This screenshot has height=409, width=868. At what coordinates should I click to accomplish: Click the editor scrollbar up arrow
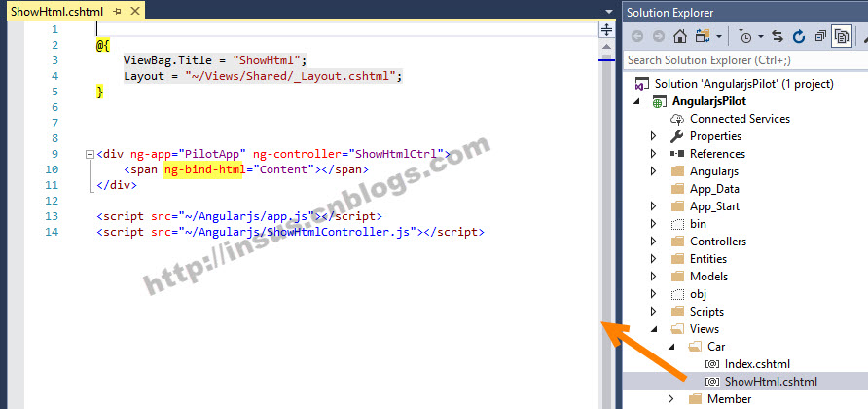(606, 47)
